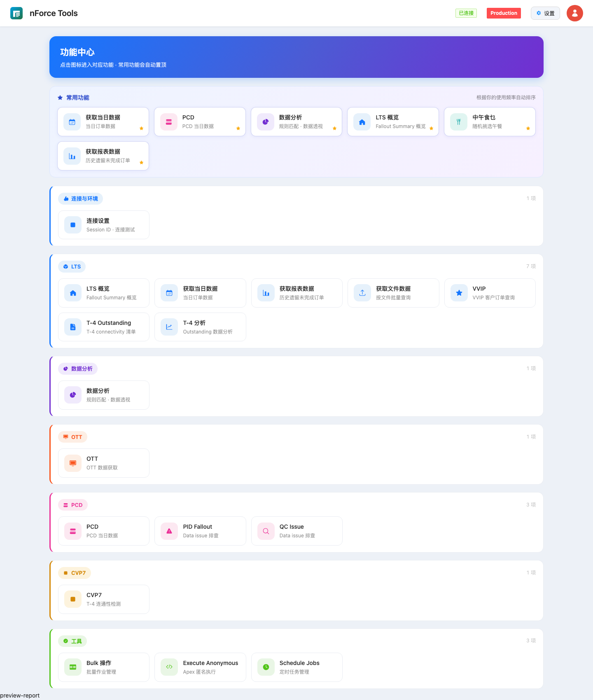
Task: Click the upload icon on 获取文件数据 card
Action: [362, 293]
